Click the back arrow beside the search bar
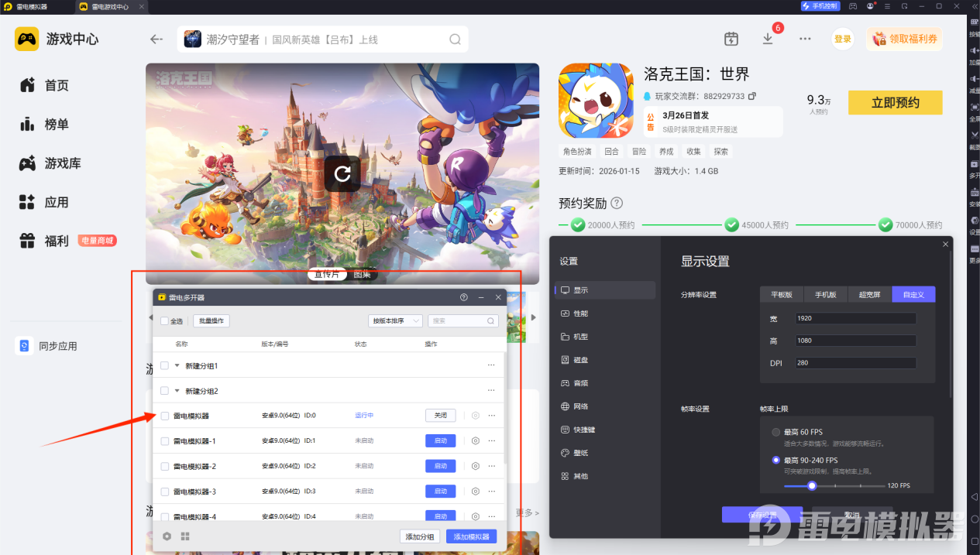This screenshot has height=555, width=980. [156, 39]
